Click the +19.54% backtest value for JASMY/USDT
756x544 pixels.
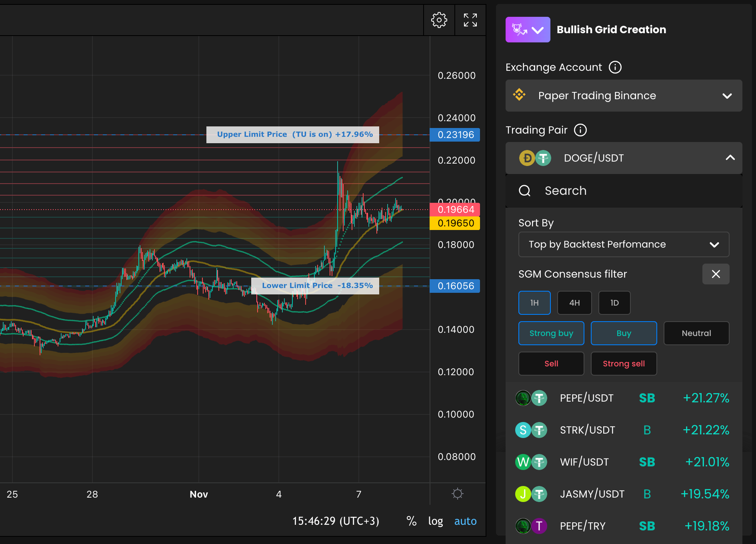[x=705, y=494]
